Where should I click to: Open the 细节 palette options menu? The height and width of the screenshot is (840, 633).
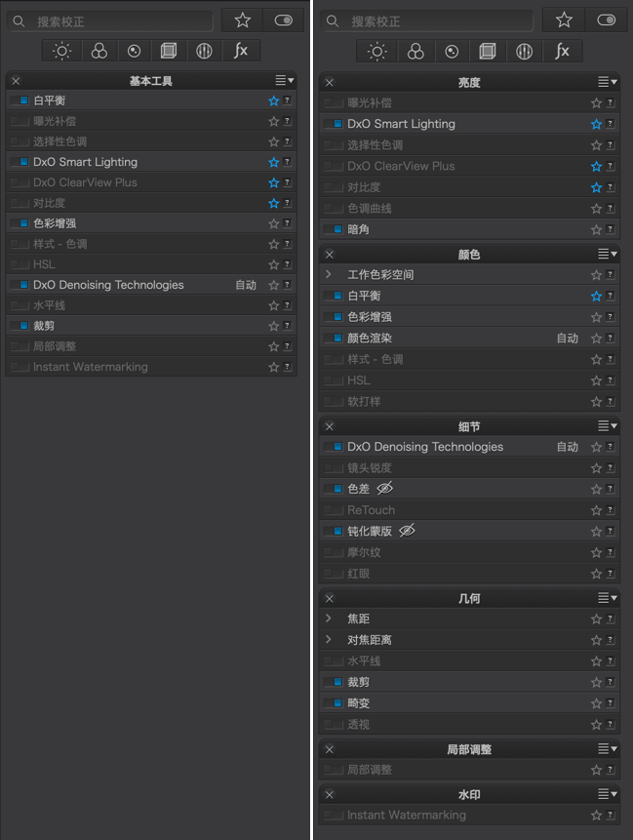(x=608, y=426)
